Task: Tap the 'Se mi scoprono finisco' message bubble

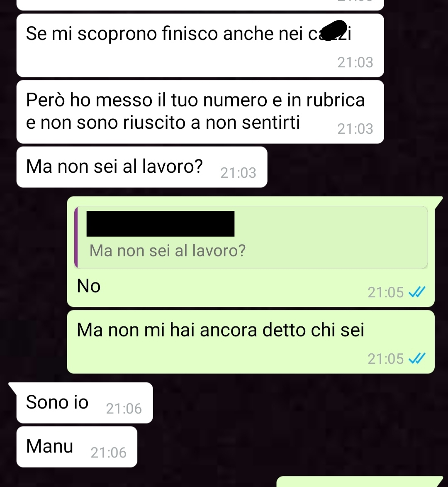Action: pos(200,45)
